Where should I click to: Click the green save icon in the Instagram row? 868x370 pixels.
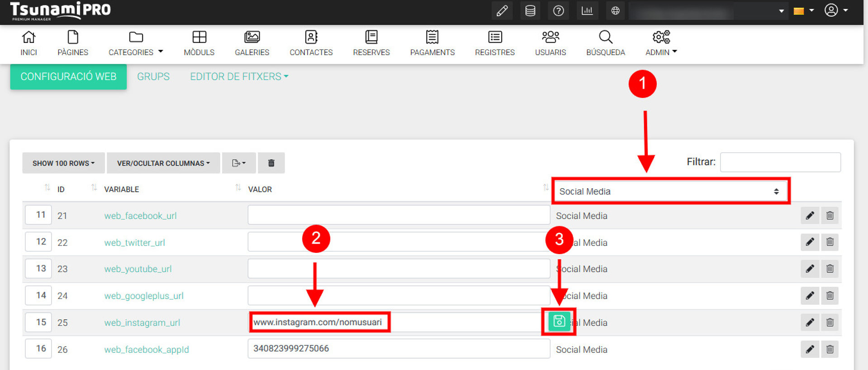coord(559,322)
